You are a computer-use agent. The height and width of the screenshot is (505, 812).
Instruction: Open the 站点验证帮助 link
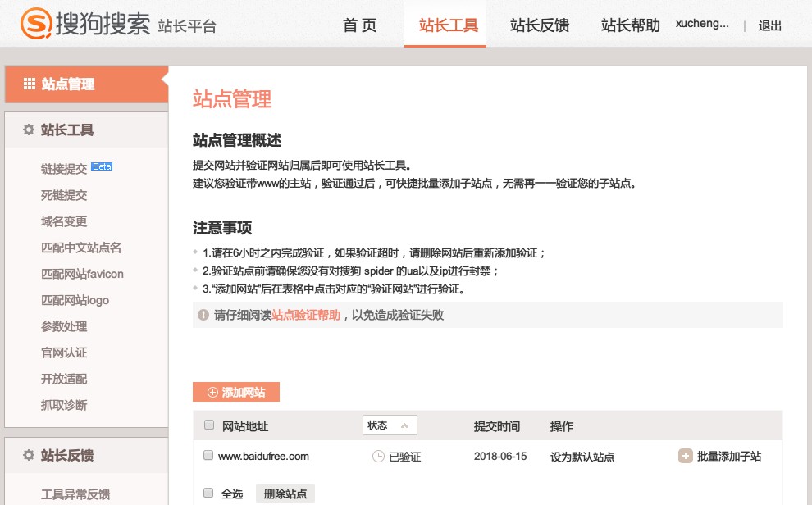306,315
